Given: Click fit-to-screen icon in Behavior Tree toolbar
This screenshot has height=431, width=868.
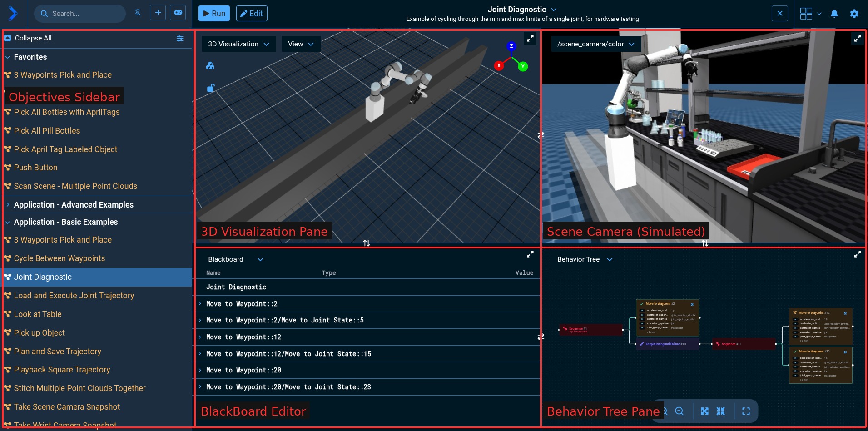Looking at the screenshot, I should [746, 411].
